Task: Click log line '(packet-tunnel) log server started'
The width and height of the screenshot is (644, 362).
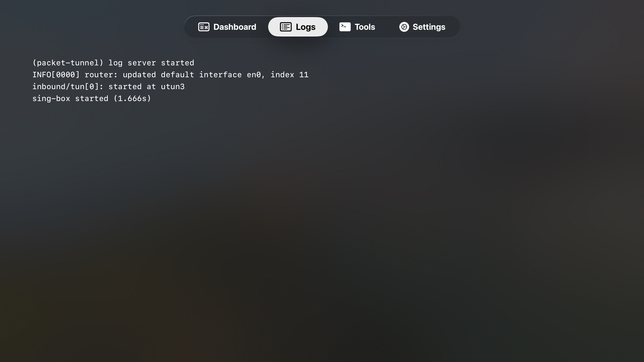Action: click(x=113, y=63)
